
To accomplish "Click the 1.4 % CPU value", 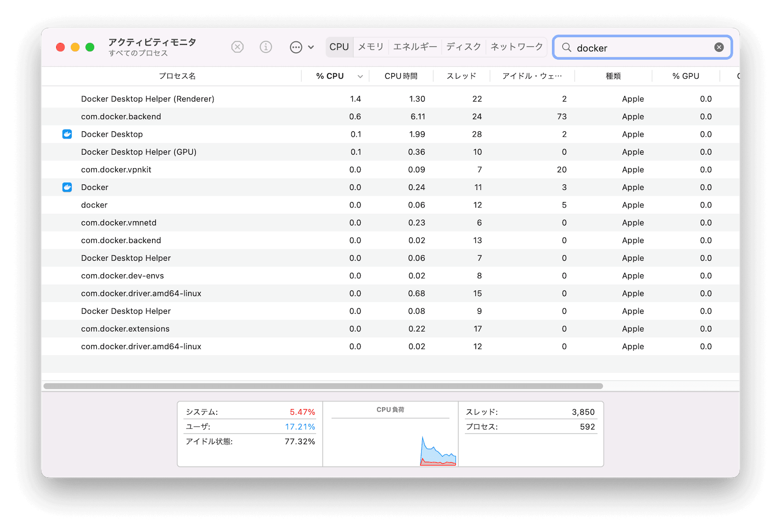I will pyautogui.click(x=355, y=99).
